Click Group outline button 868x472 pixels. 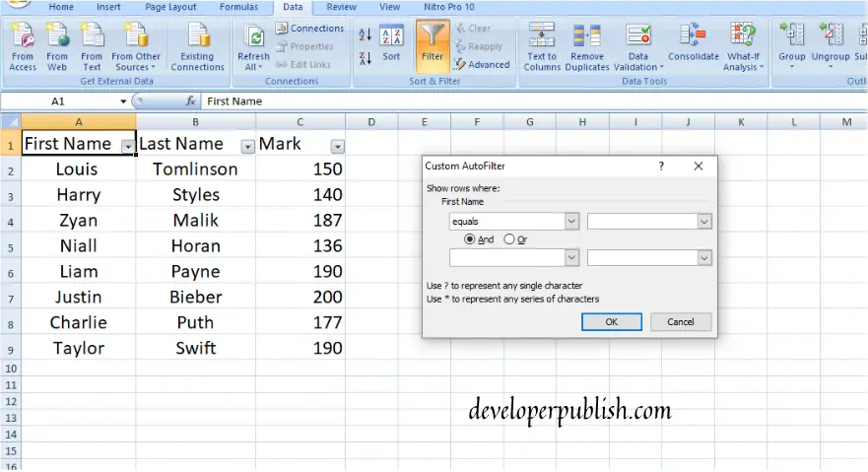click(791, 45)
